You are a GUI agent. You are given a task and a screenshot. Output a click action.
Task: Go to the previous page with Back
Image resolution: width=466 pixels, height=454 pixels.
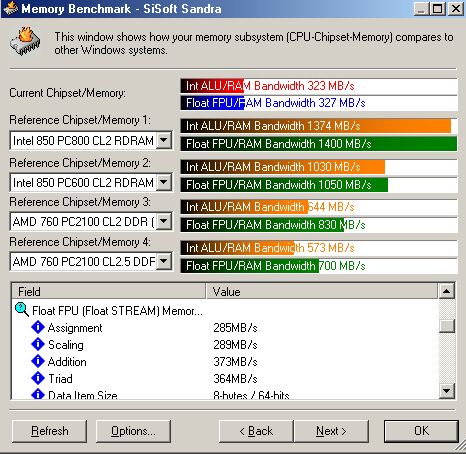(x=256, y=431)
